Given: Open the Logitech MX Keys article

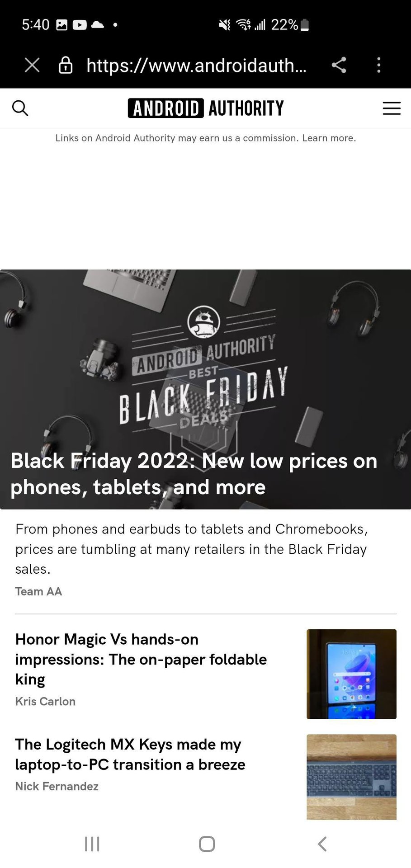Looking at the screenshot, I should 130,754.
